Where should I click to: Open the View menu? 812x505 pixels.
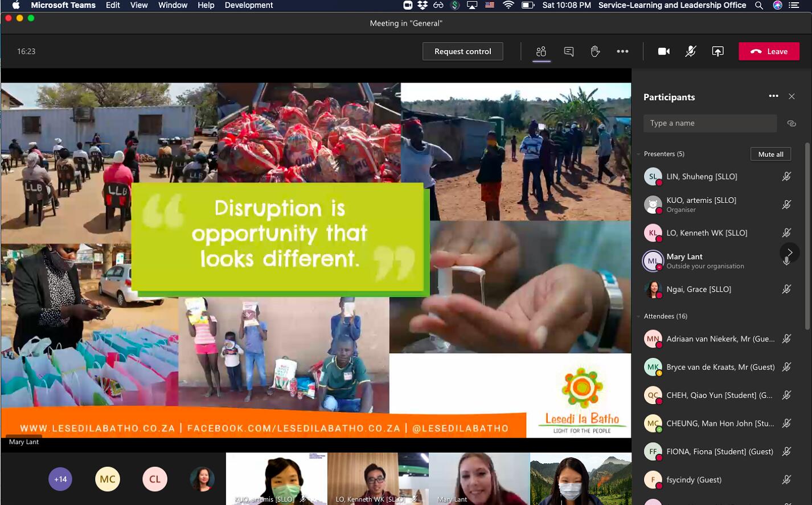pos(139,5)
